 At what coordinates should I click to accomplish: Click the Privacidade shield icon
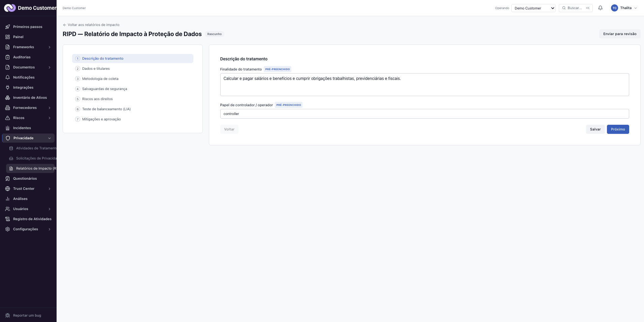click(x=8, y=138)
